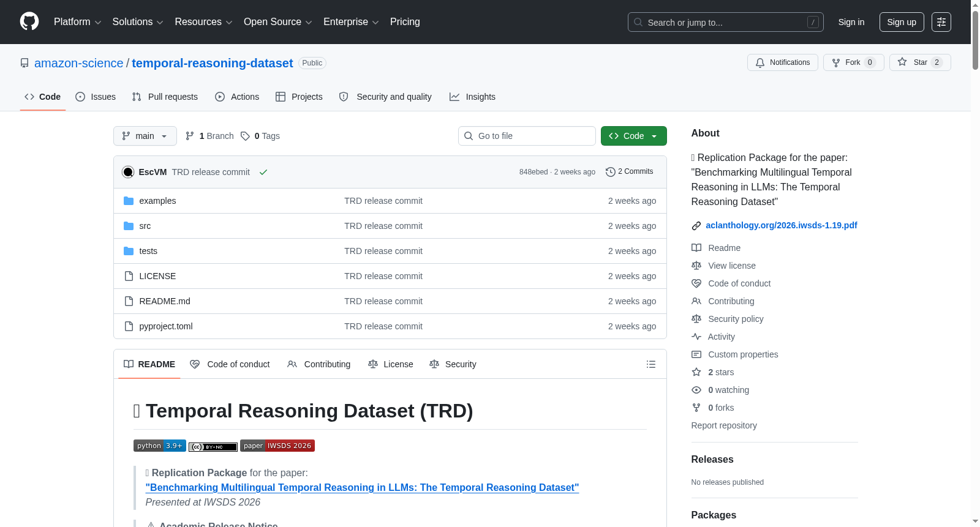The image size is (980, 527).
Task: Click the Notifications bell button
Action: tap(782, 62)
